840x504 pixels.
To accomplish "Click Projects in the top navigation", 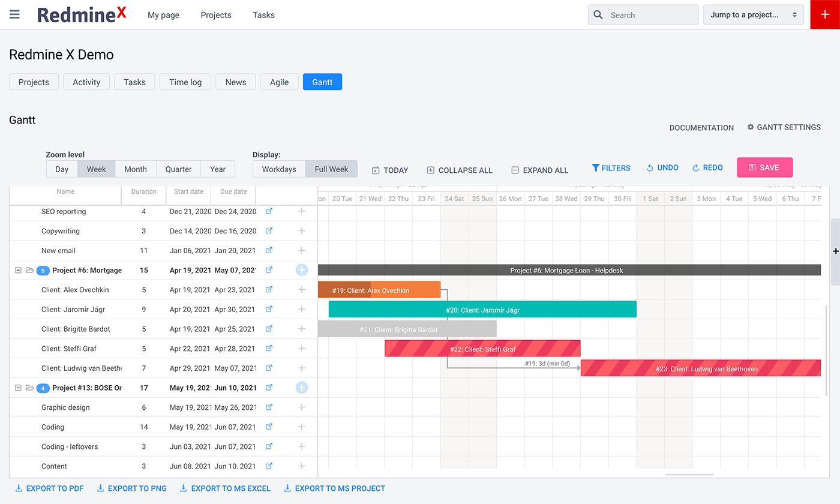I will pyautogui.click(x=216, y=15).
